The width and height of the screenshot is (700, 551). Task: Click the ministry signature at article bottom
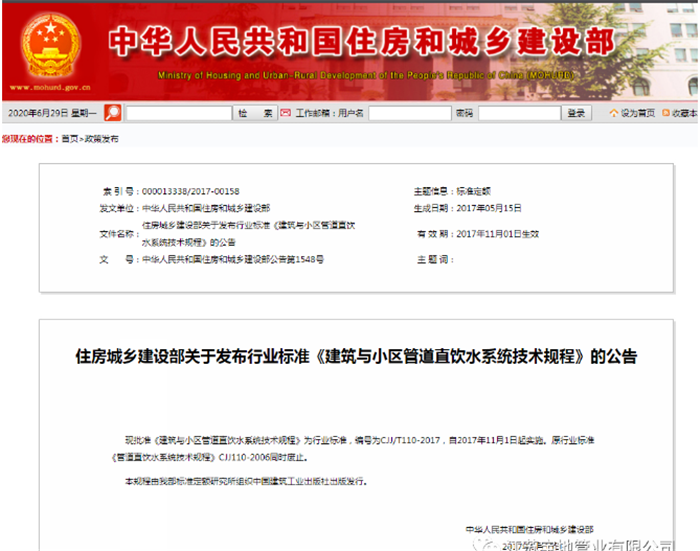529,530
